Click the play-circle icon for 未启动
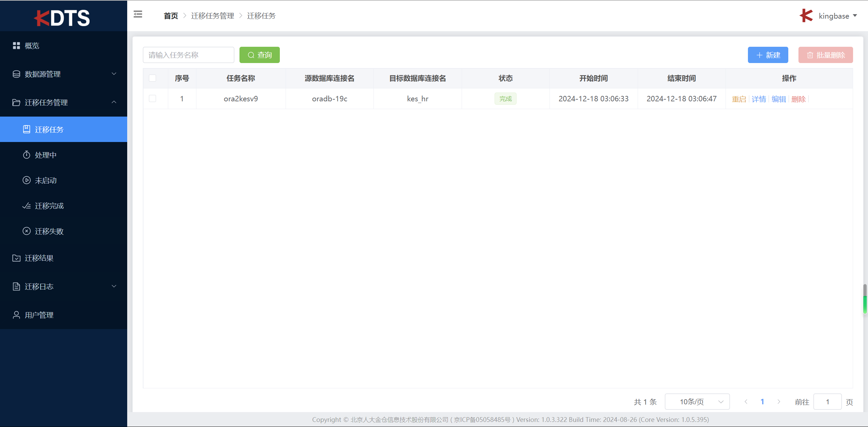Screen dimensions: 868x427 [26, 180]
